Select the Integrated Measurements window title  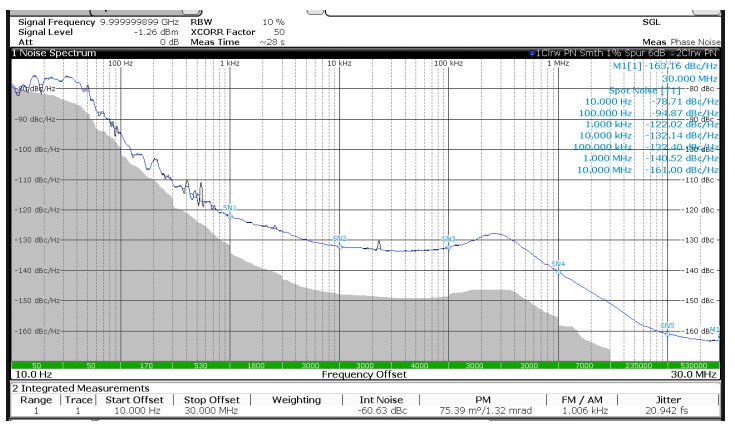coord(80,387)
